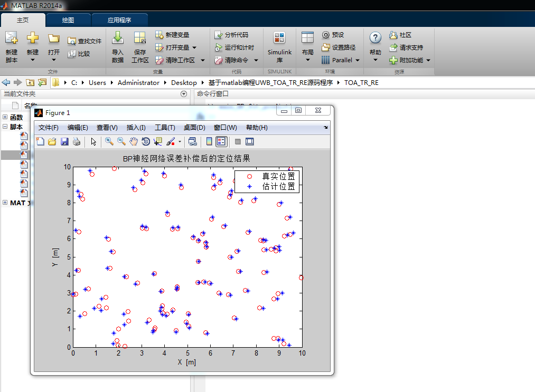This screenshot has width=535, height=392.
Task: Go up one folder level
Action: click(x=30, y=82)
